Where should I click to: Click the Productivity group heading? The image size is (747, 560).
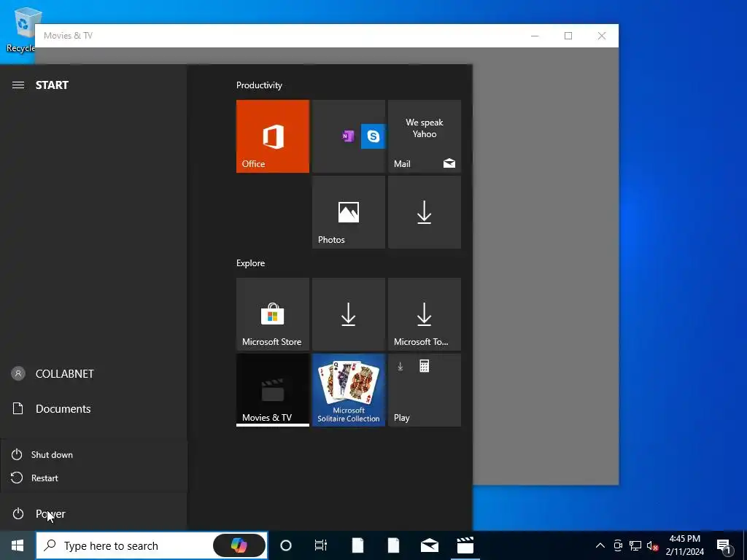point(259,85)
